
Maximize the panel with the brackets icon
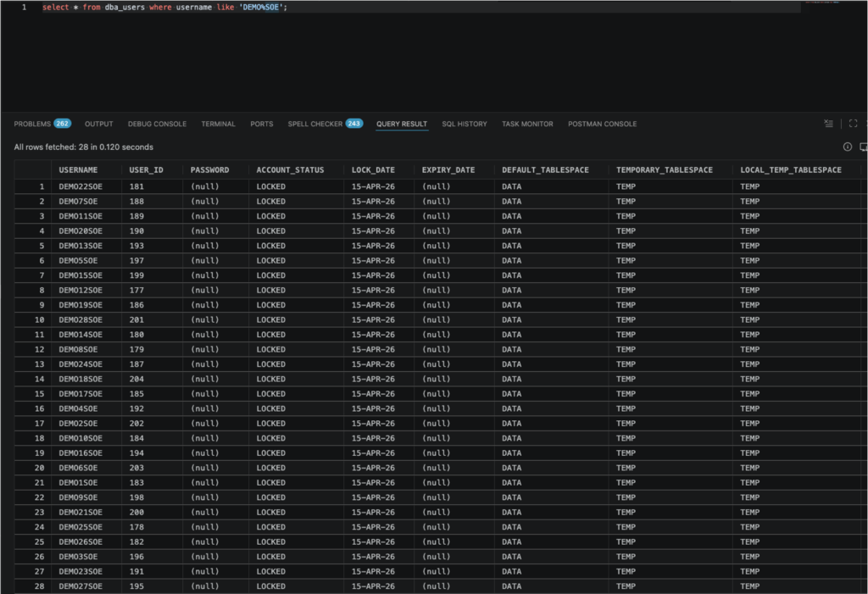point(853,124)
